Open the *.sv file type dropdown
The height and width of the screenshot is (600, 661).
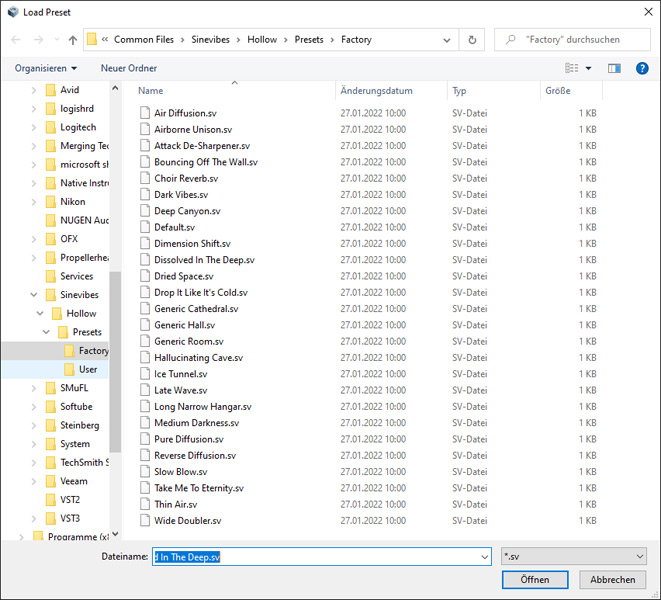(574, 556)
